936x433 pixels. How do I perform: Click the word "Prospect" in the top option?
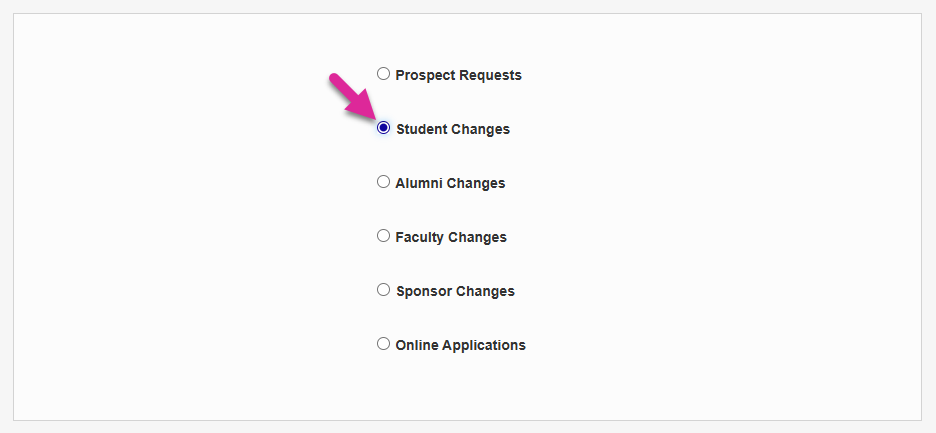coord(425,75)
